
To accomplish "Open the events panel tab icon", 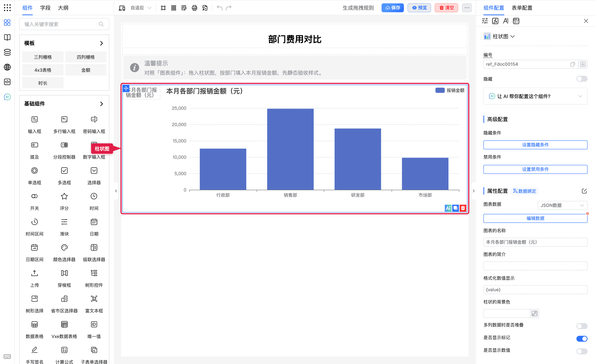I will [516, 21].
